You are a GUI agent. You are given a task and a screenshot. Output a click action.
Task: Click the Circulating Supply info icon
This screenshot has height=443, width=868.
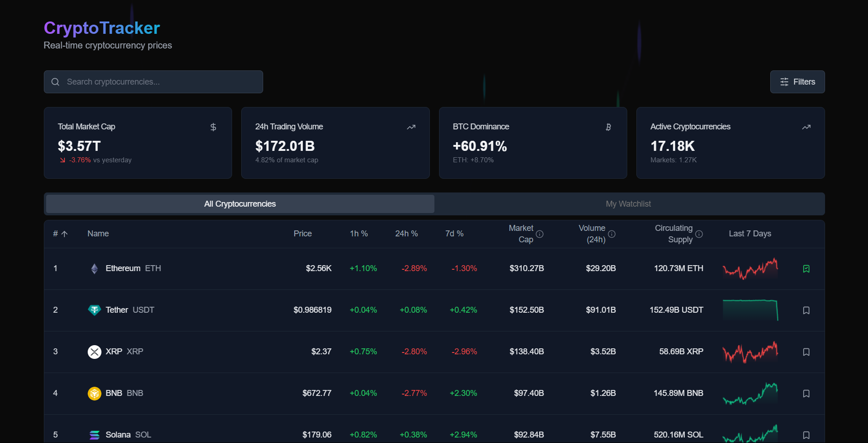(x=699, y=234)
